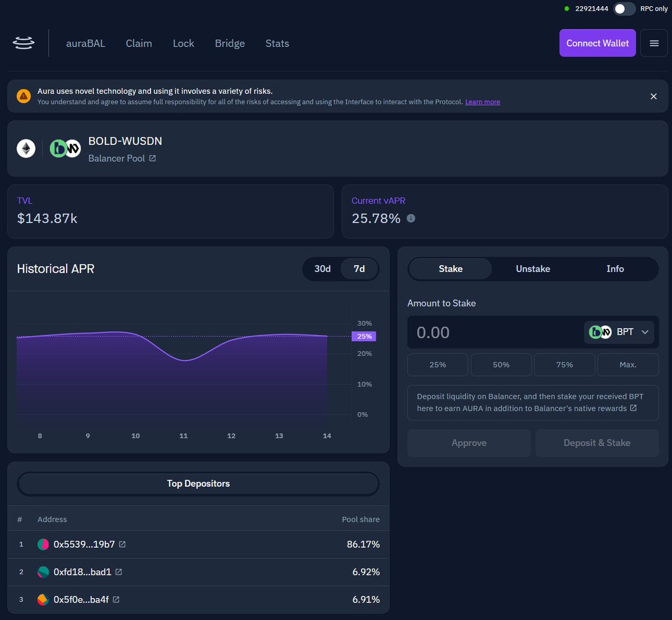
Task: Click the 86.17% pool share value
Action: (x=363, y=544)
